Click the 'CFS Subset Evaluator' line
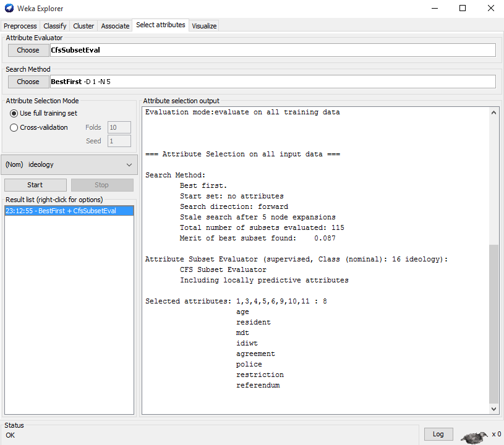This screenshot has width=504, height=445. click(223, 270)
